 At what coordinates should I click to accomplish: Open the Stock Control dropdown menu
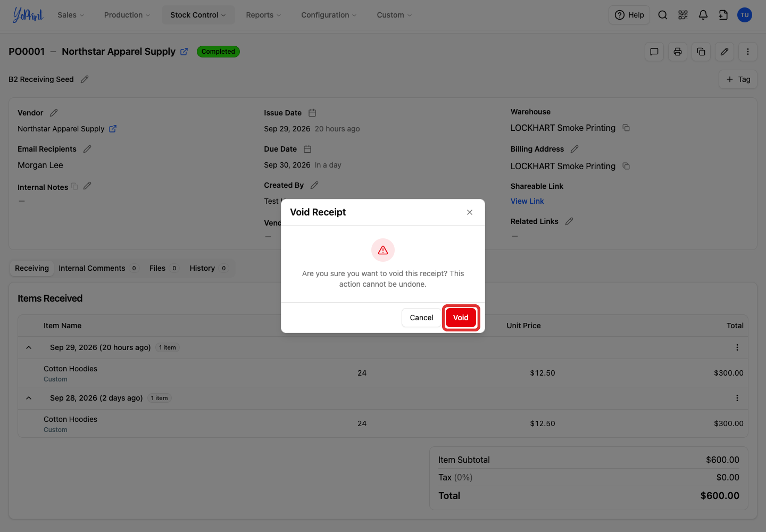tap(198, 15)
